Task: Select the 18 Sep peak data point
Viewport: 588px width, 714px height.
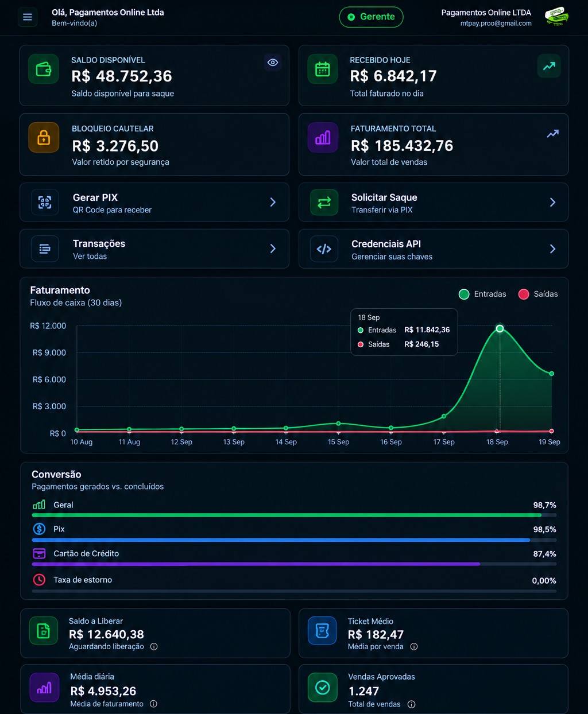Action: [x=500, y=328]
